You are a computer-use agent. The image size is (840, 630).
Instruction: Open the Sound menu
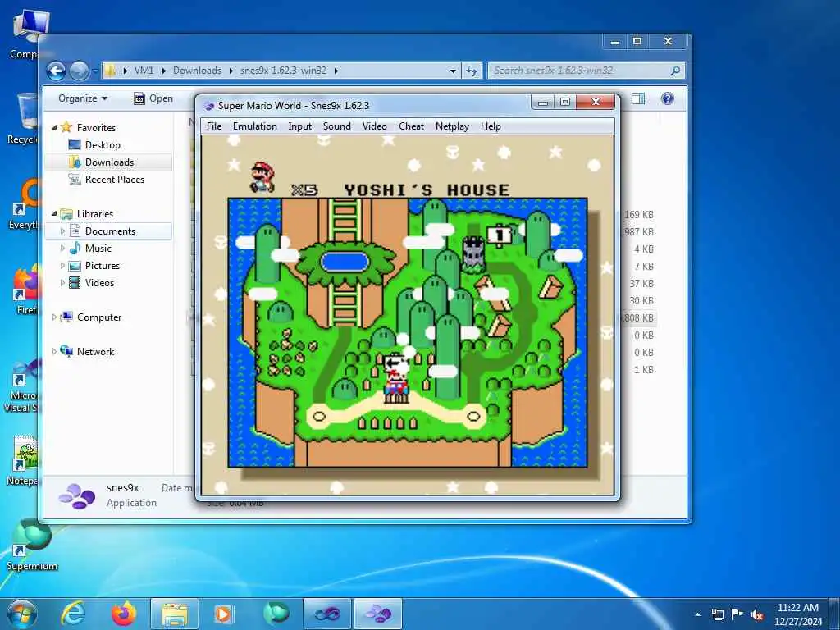click(336, 126)
